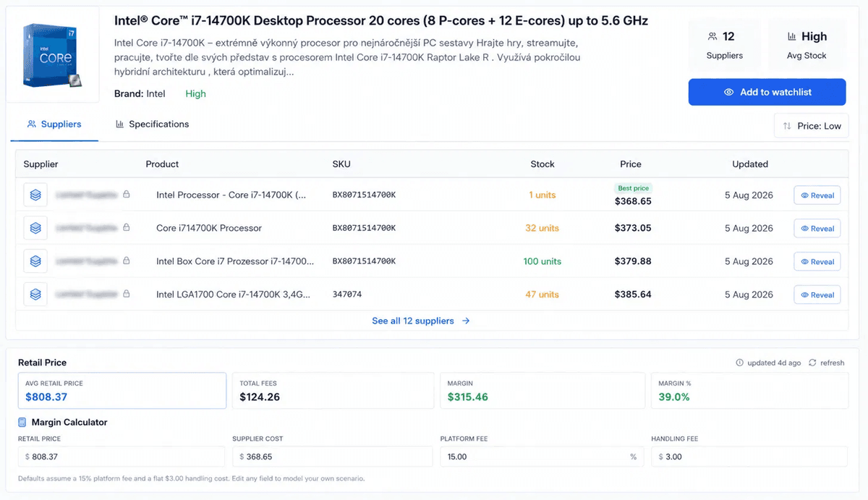The width and height of the screenshot is (868, 500).
Task: Click the High Avg Stock stat card
Action: click(807, 45)
